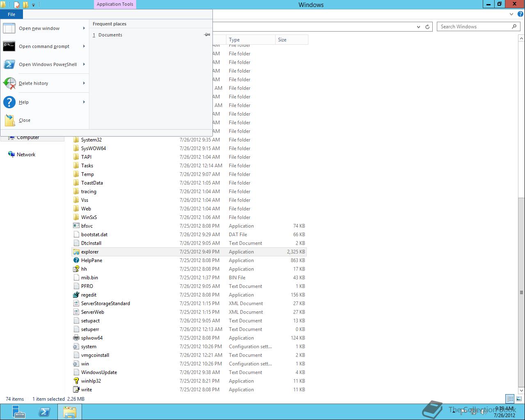Open address bar history dropdown
Screen dimensions: 525x420
418,27
